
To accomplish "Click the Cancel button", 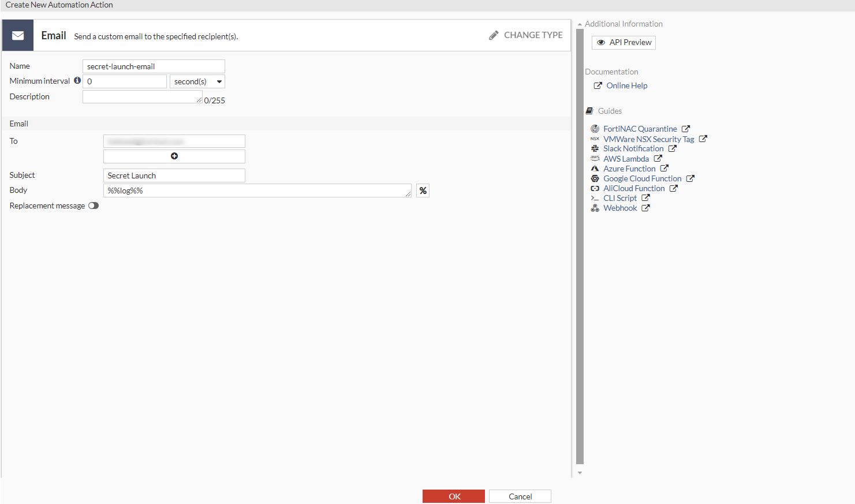I will click(x=520, y=496).
